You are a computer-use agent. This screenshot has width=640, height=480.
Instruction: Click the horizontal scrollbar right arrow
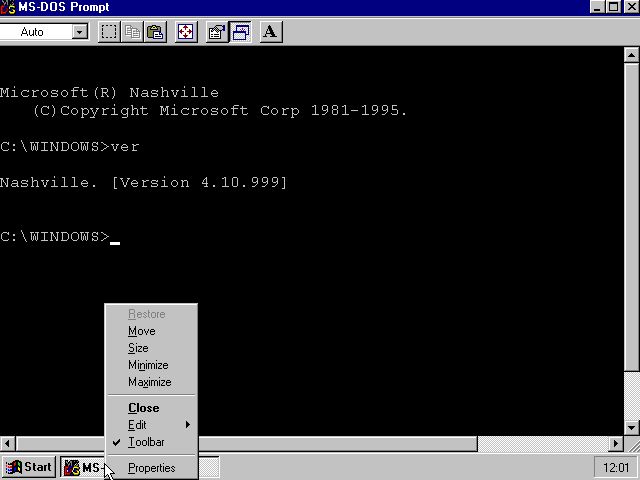click(x=616, y=443)
